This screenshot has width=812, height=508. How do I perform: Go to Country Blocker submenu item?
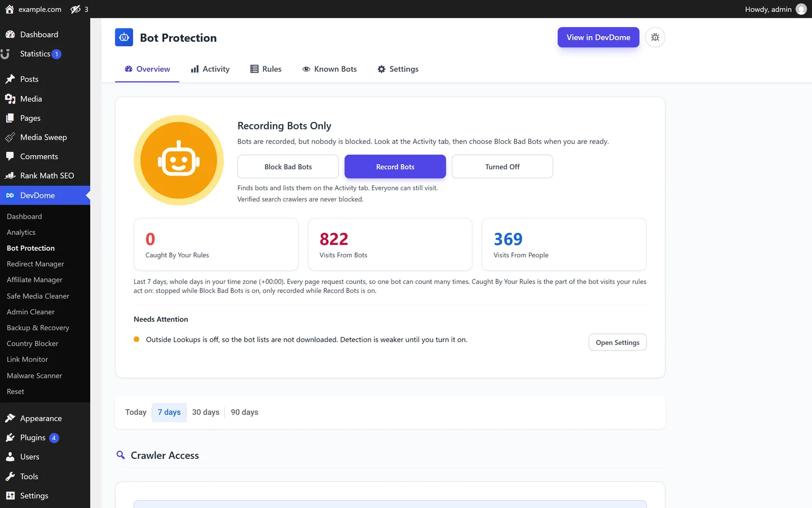pos(33,343)
